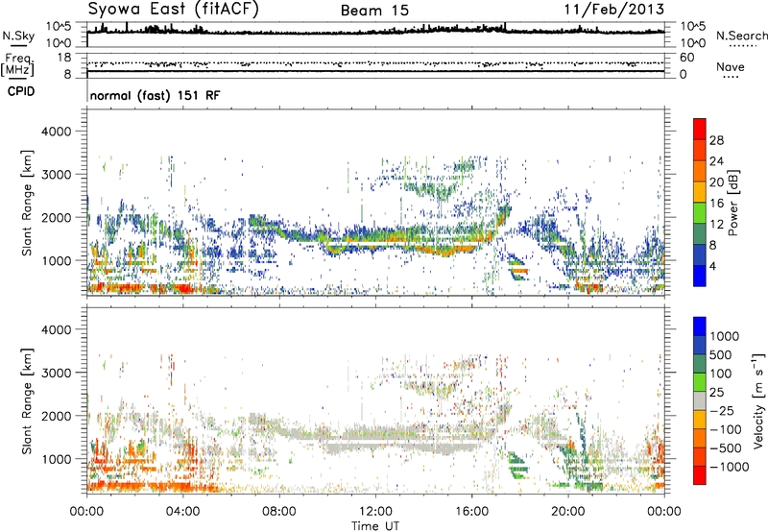Click the '100' label on velocity color bar

click(721, 374)
